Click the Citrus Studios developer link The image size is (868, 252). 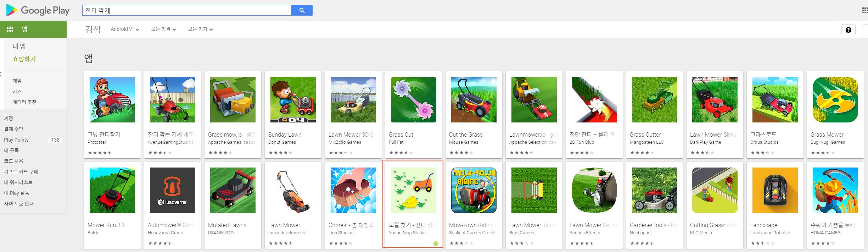point(765,142)
